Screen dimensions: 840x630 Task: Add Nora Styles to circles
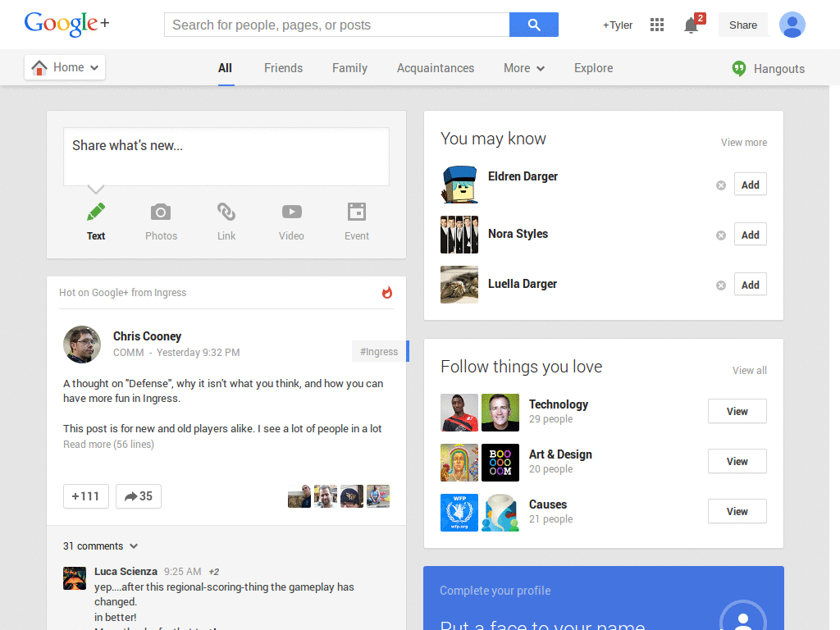click(x=750, y=234)
